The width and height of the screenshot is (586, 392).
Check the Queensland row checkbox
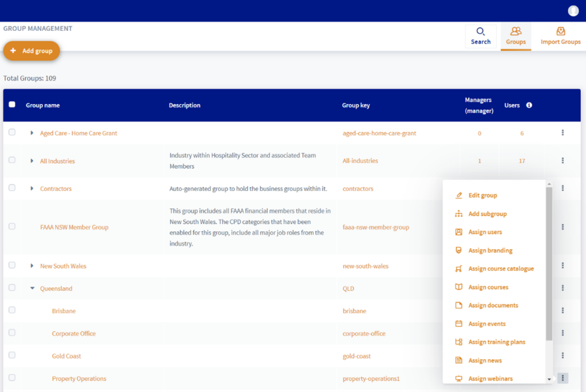click(12, 288)
